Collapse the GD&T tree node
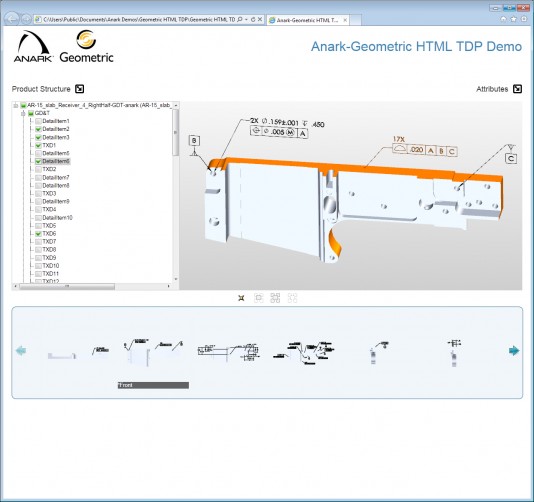Screen dimensions: 534x502 tap(23, 113)
